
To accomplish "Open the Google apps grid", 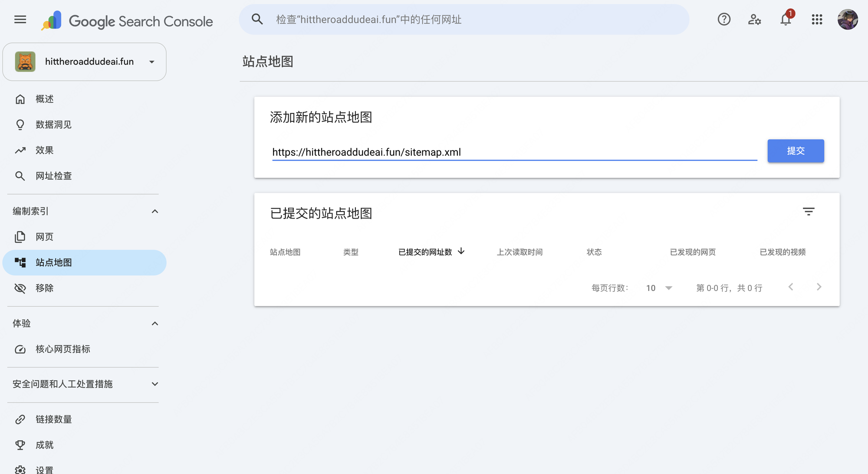I will (x=817, y=20).
